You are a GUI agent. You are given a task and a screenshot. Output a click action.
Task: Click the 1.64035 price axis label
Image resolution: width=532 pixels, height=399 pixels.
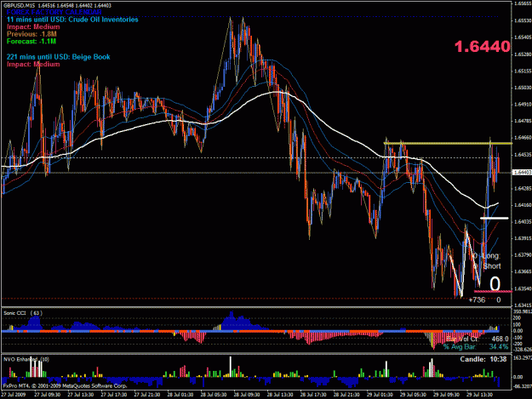click(x=523, y=222)
